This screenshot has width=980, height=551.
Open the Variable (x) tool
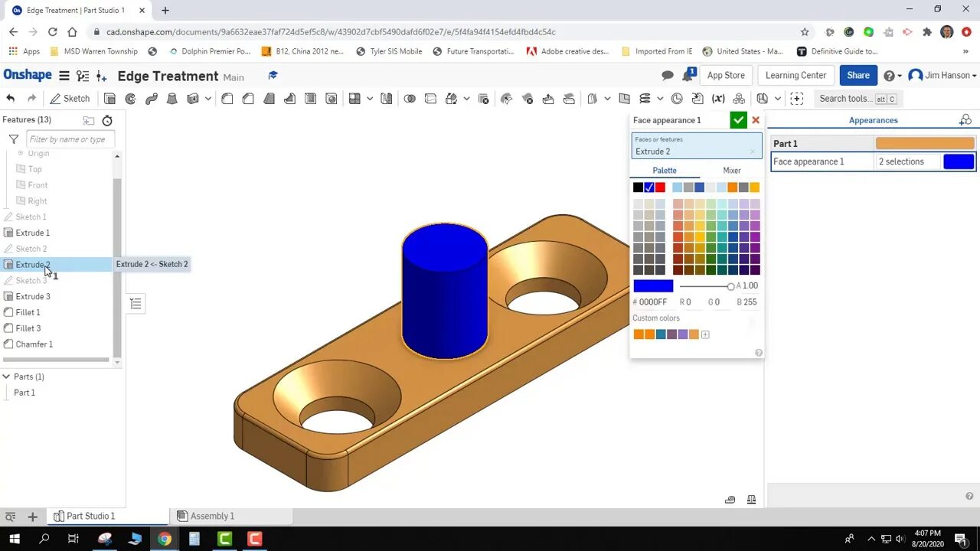pos(718,99)
